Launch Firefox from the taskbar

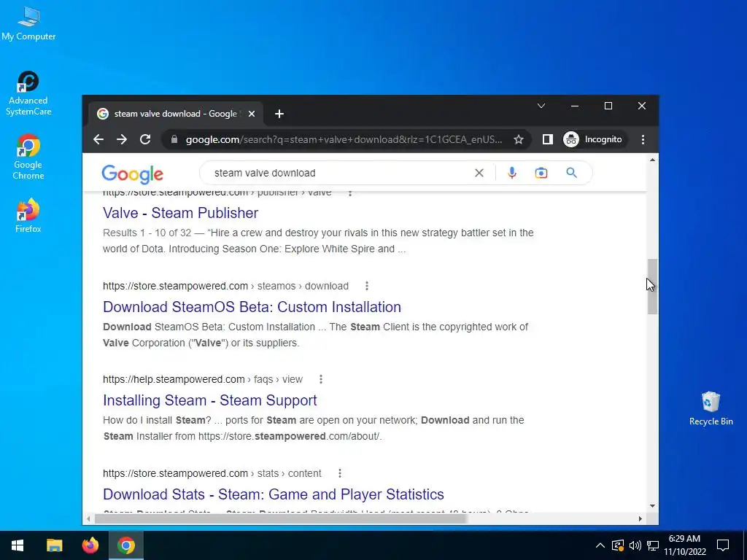[x=90, y=545]
